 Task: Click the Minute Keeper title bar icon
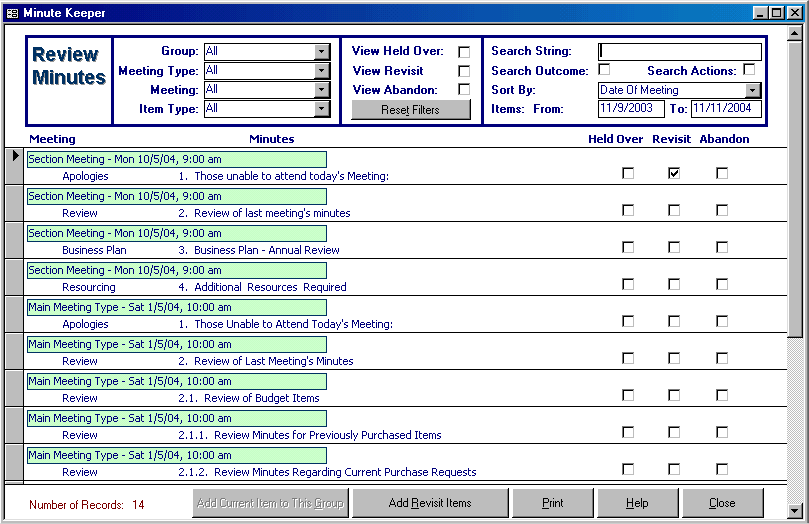pyautogui.click(x=12, y=13)
